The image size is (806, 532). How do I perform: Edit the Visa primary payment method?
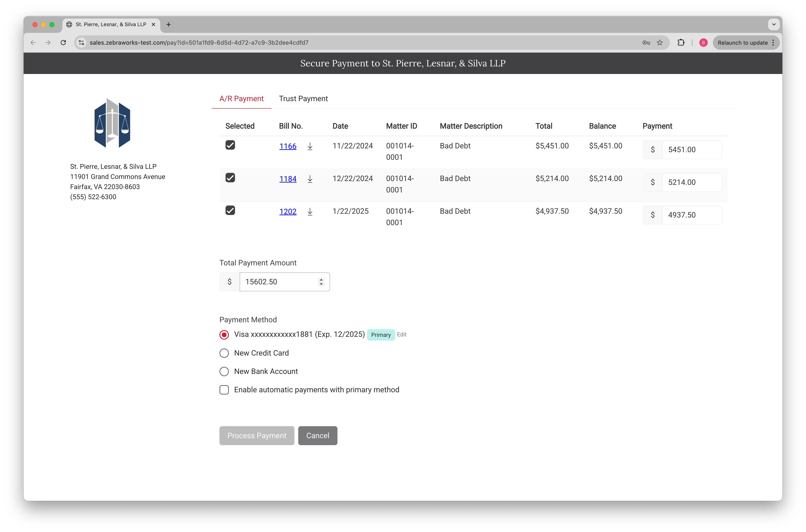click(x=401, y=334)
